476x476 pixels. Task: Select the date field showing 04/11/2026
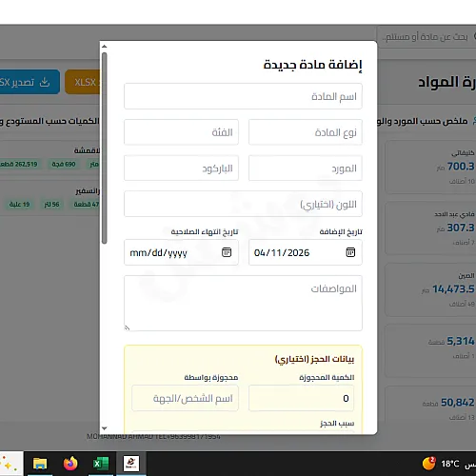[306, 252]
